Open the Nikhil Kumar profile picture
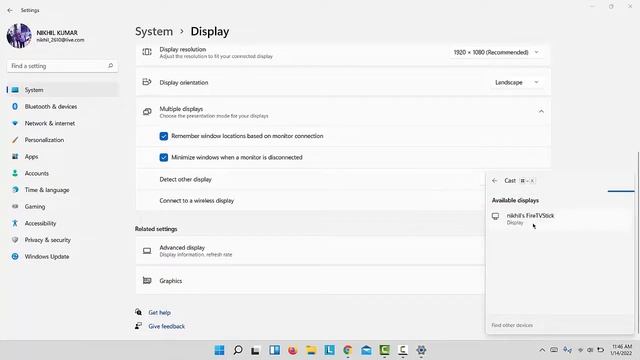Image resolution: width=640 pixels, height=360 pixels. point(19,36)
